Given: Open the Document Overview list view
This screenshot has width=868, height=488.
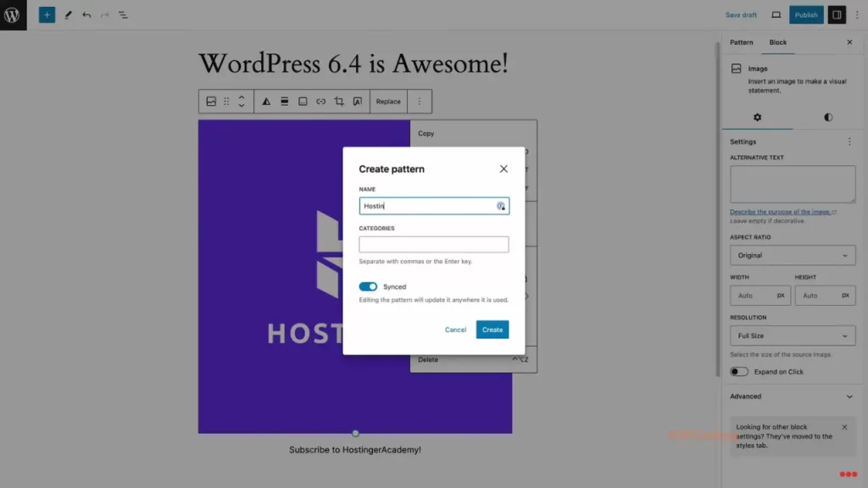Looking at the screenshot, I should (x=123, y=15).
